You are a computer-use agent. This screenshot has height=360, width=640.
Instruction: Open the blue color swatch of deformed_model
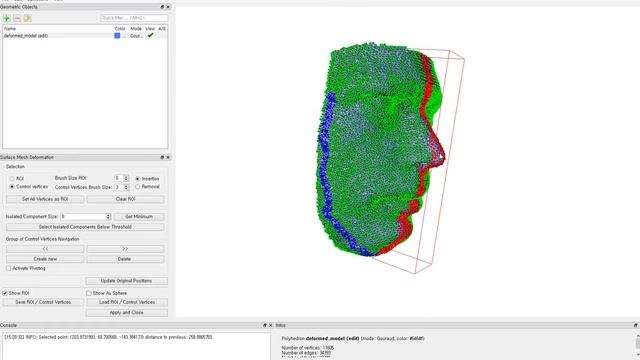(117, 36)
